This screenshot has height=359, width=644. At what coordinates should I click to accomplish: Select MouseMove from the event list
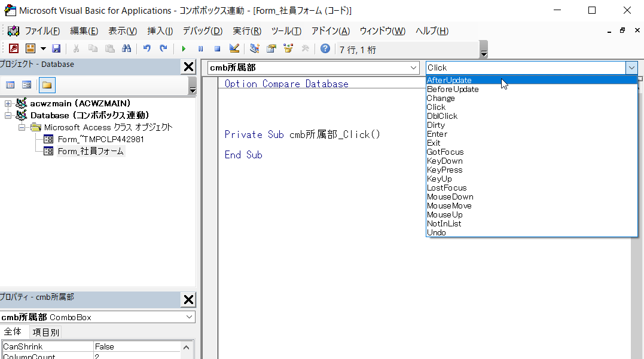point(532,206)
